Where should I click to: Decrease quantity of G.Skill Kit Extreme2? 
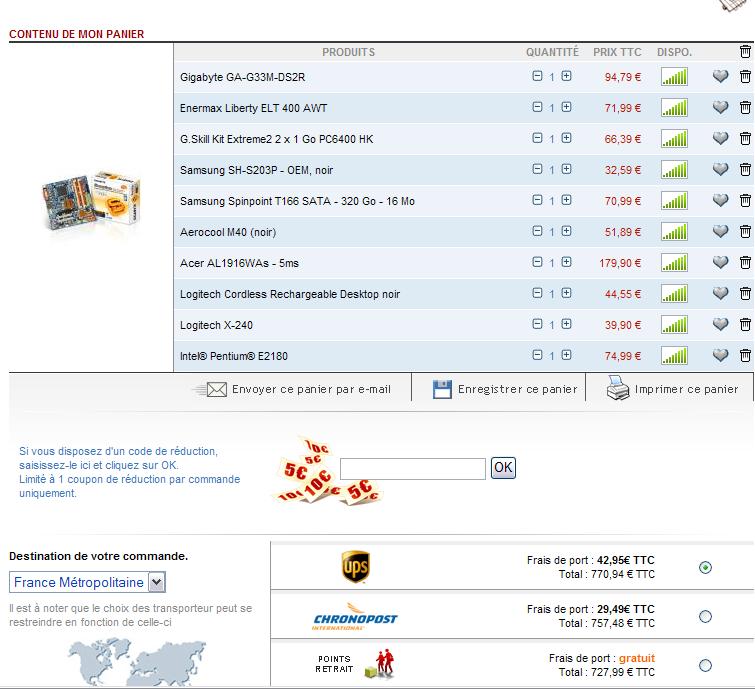pos(537,138)
